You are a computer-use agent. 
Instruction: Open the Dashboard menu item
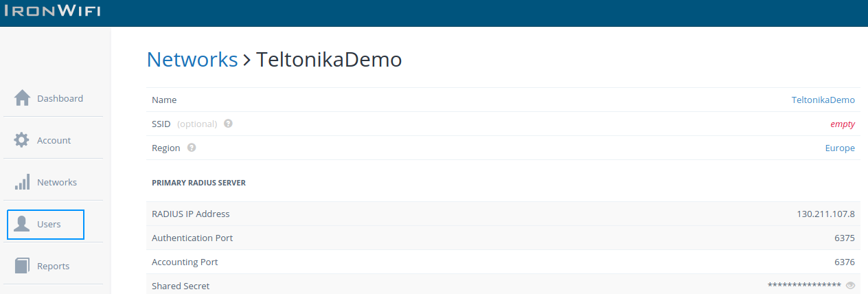60,98
